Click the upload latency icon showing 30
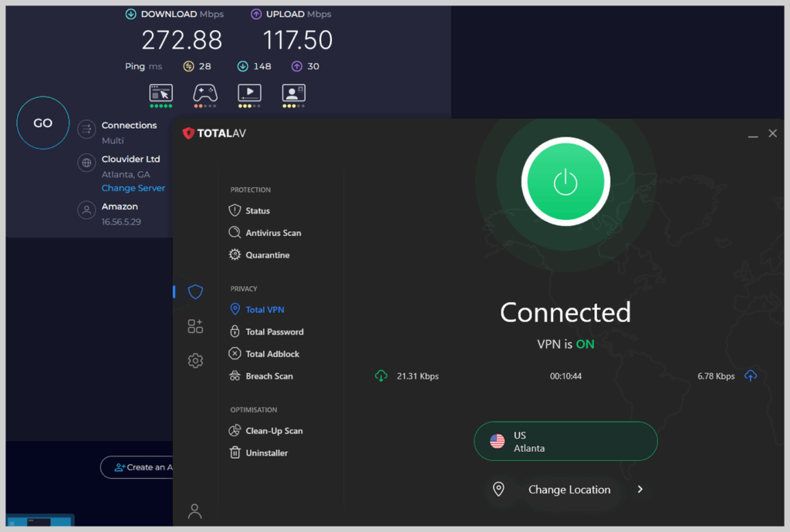The width and height of the screenshot is (790, 532). click(297, 66)
